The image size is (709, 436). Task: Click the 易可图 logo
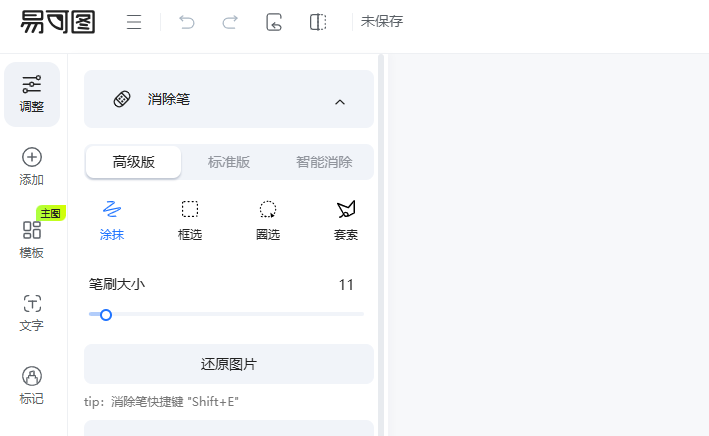click(x=58, y=22)
